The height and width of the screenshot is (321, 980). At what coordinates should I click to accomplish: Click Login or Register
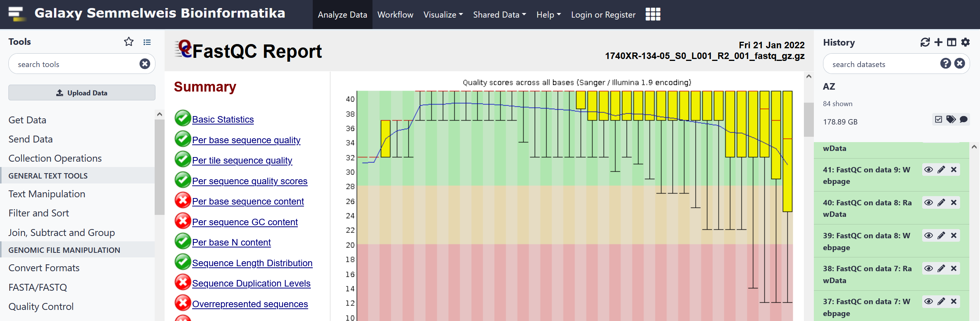pyautogui.click(x=603, y=15)
